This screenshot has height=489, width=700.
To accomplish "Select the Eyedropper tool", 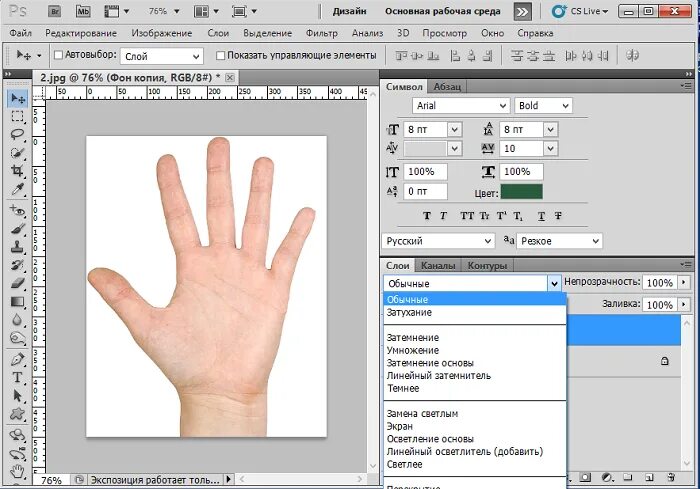I will pos(17,189).
